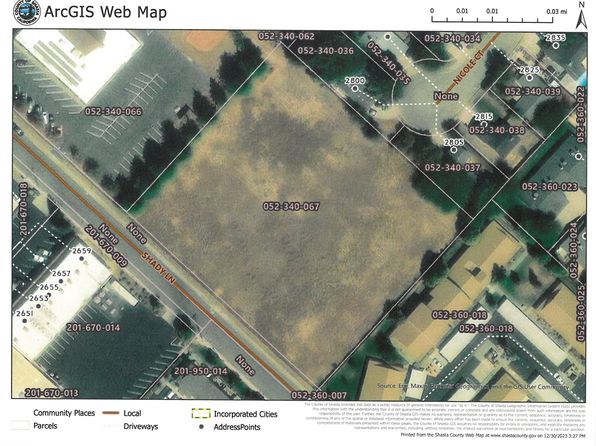Select parcel label 052-340-039
Screen dimensions: 596x446
[533, 92]
